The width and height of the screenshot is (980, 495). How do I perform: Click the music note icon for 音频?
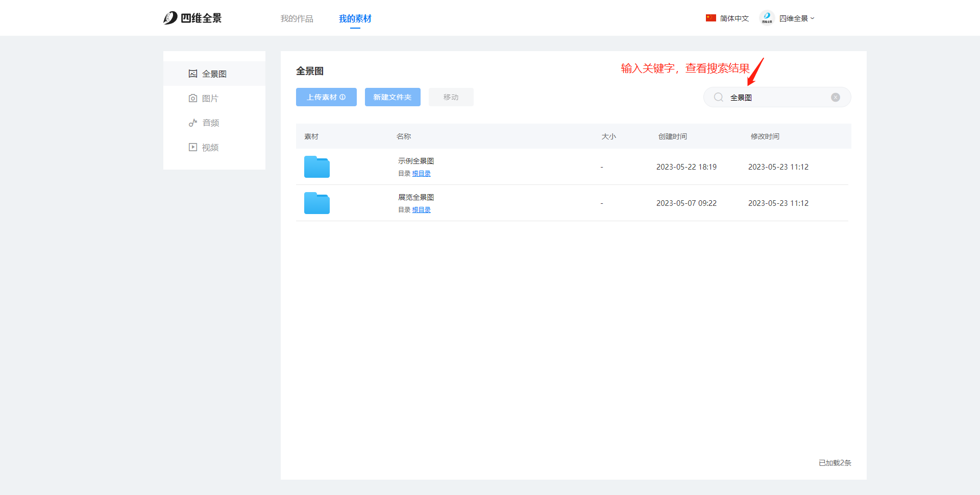point(193,123)
